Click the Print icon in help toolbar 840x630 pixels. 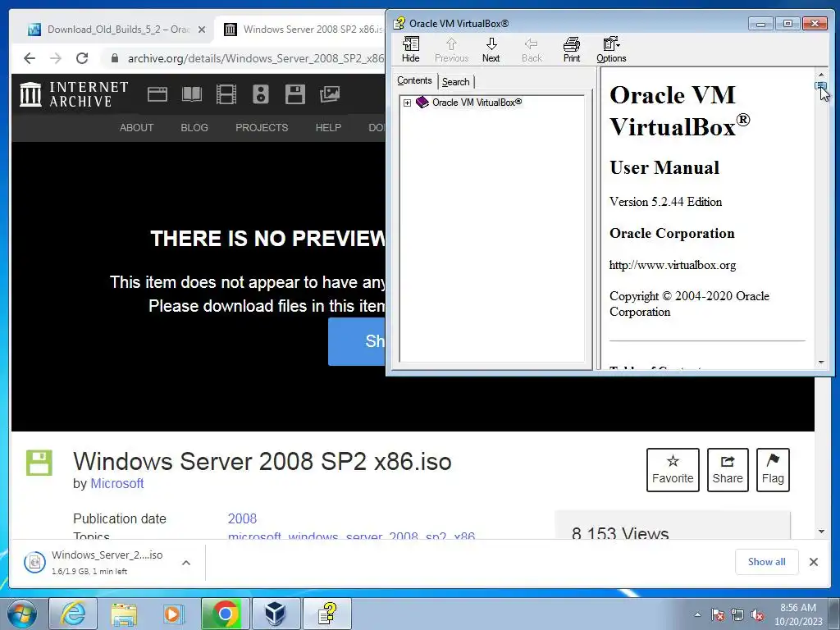click(x=572, y=50)
